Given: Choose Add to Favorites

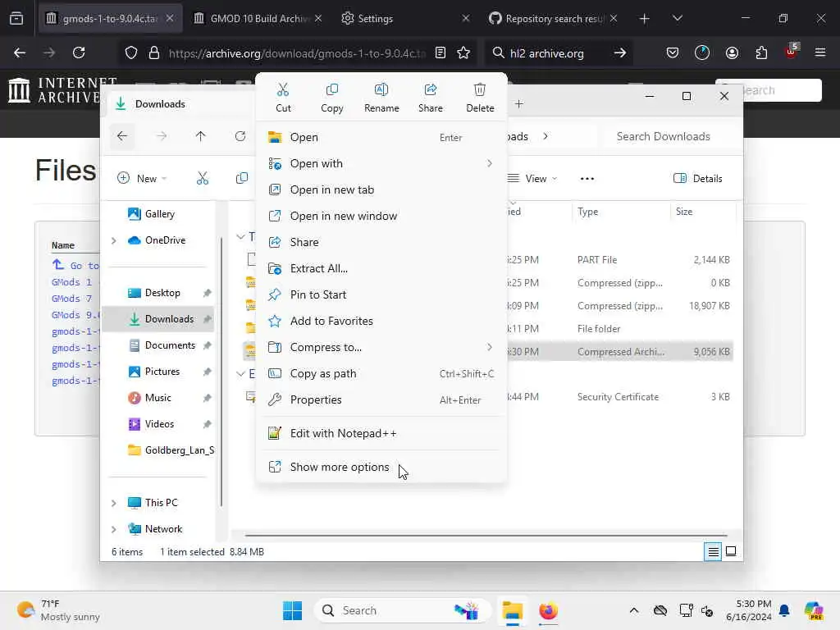Looking at the screenshot, I should (381, 321).
